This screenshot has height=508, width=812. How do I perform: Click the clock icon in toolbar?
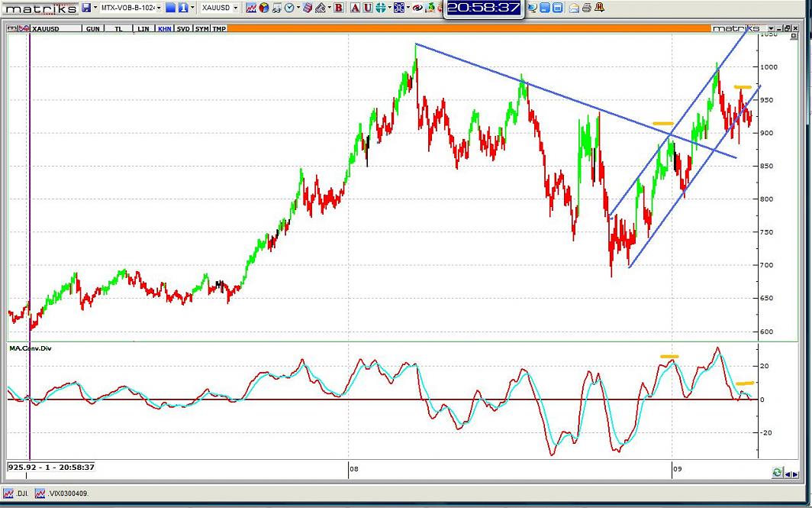tap(291, 8)
